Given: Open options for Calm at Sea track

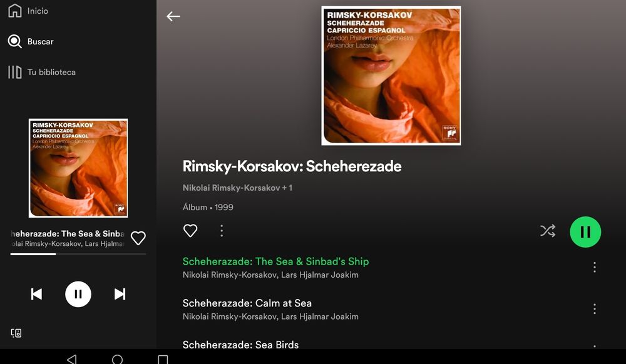Looking at the screenshot, I should (595, 308).
